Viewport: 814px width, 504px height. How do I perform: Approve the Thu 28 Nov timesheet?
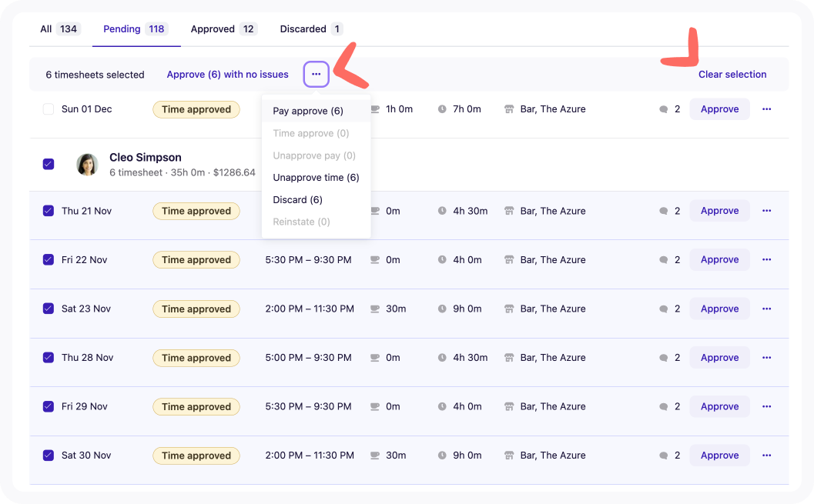click(719, 357)
